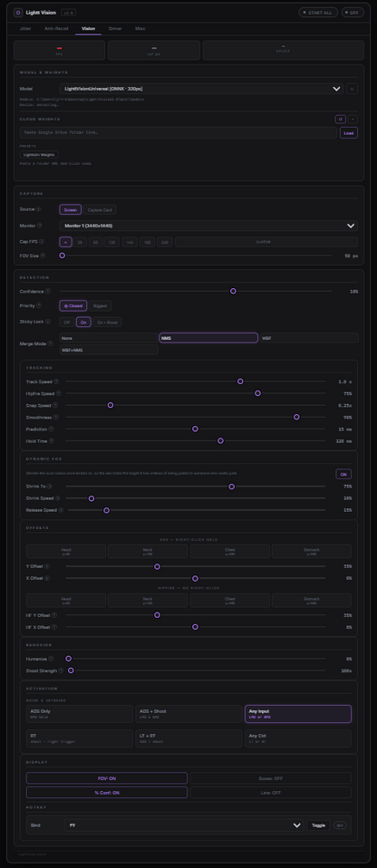
Task: Click the Smoothness slider handle
Action: coord(296,417)
